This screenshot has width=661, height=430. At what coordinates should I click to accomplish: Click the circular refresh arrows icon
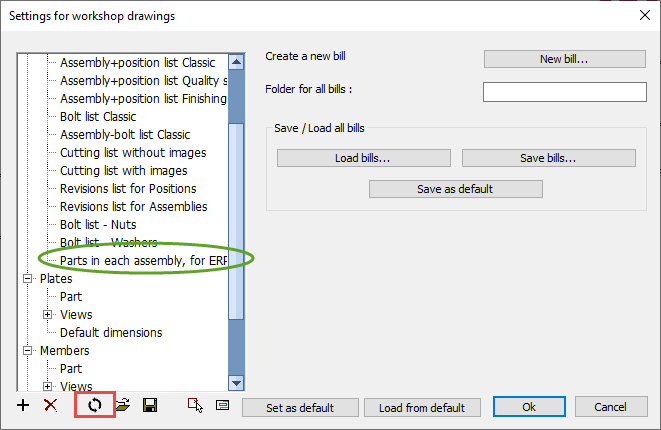[95, 406]
